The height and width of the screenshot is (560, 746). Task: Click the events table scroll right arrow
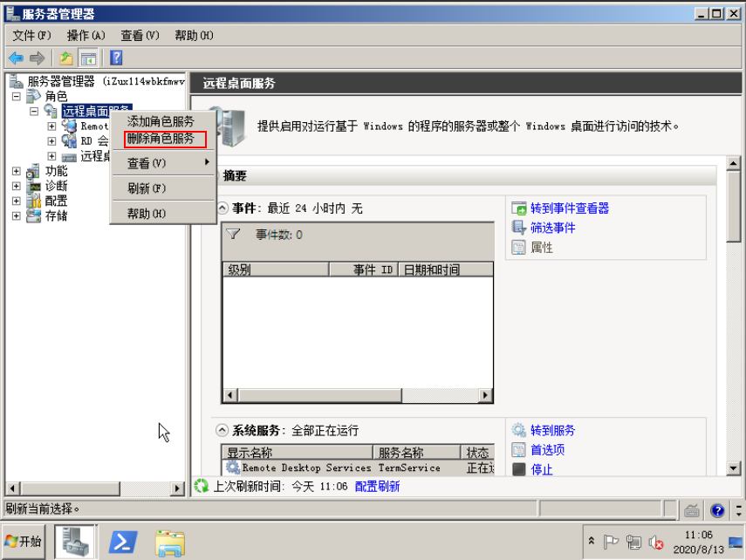tap(485, 395)
